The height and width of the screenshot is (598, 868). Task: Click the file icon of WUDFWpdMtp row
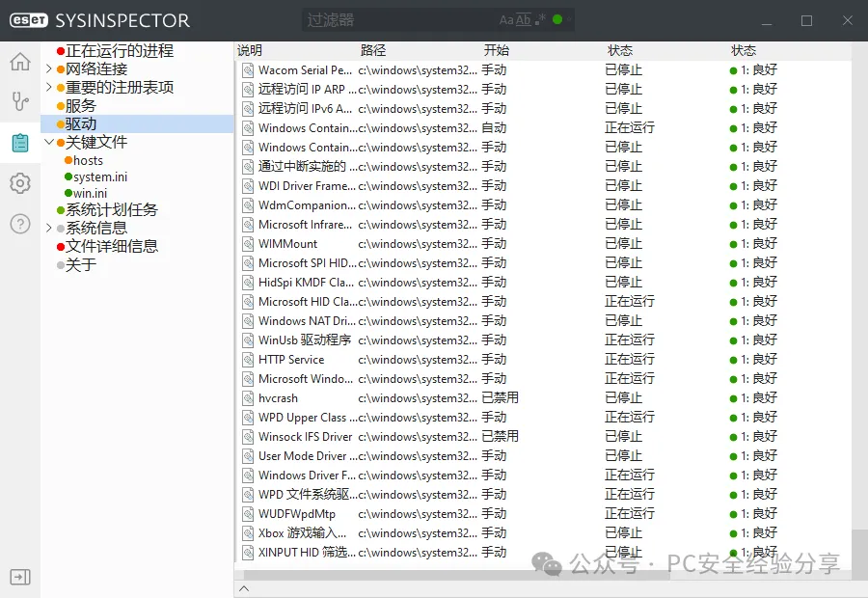click(248, 514)
